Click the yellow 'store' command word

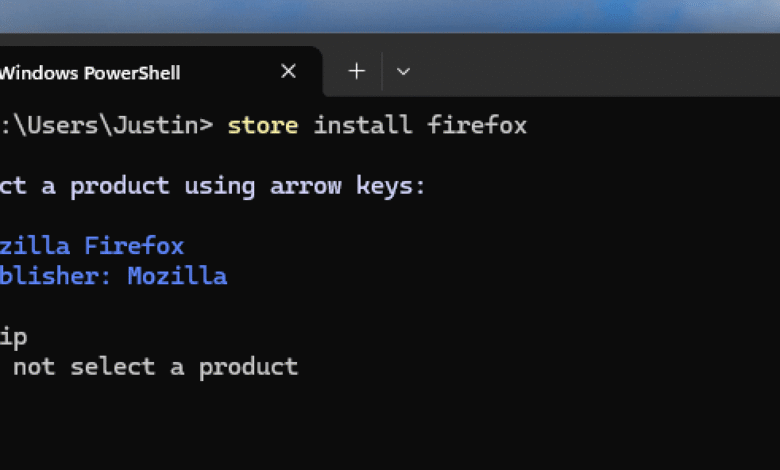[x=263, y=126]
